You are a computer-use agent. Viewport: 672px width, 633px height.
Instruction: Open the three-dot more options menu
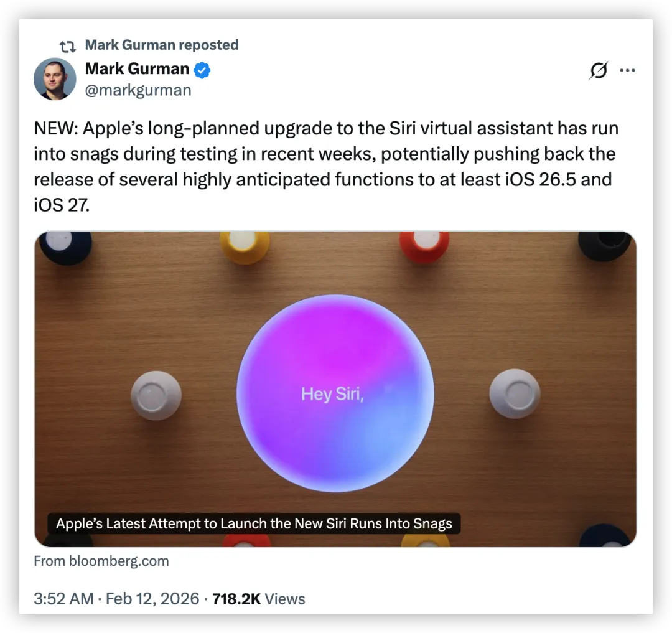tap(627, 70)
